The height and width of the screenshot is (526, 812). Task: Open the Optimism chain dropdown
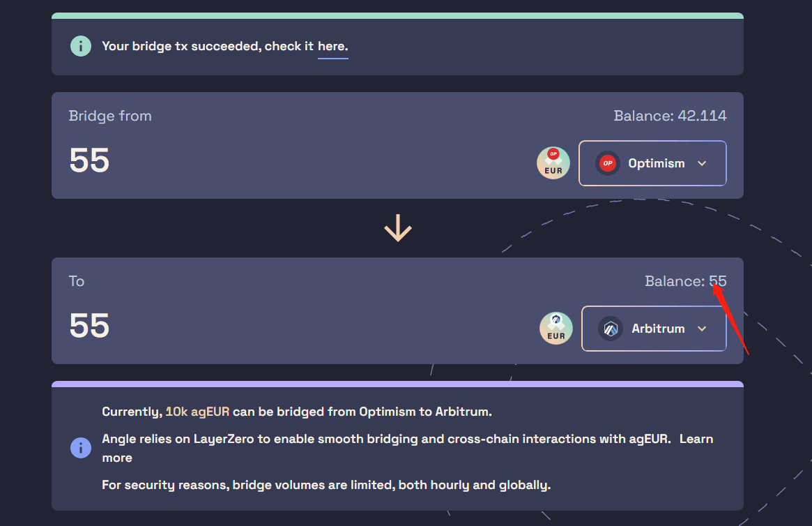(x=652, y=163)
